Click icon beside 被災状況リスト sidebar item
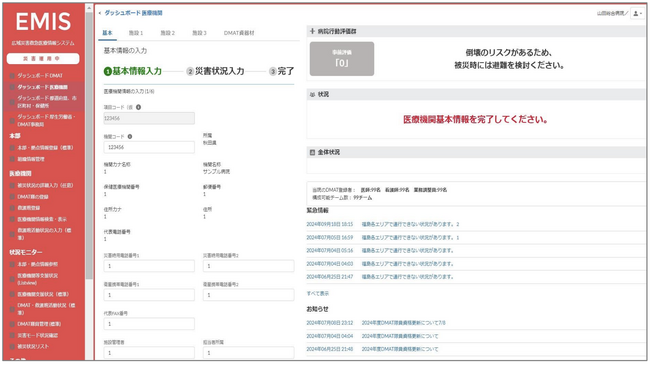The height and width of the screenshot is (365, 650). point(12,347)
